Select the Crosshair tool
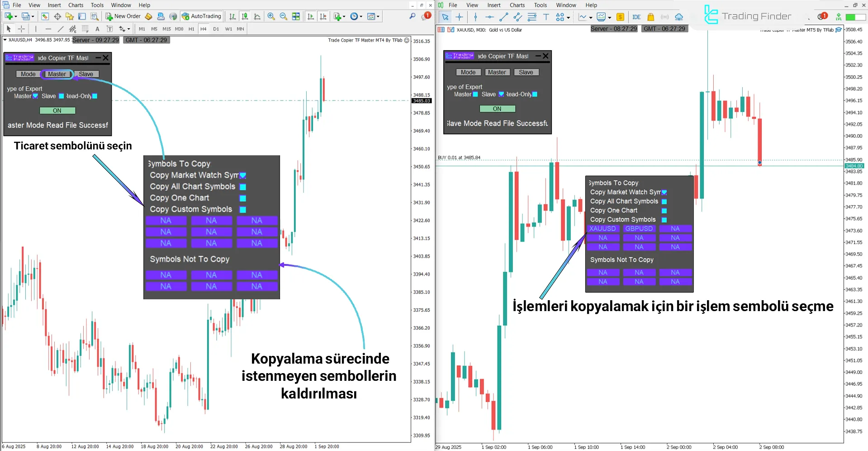868x451 pixels. pos(21,29)
